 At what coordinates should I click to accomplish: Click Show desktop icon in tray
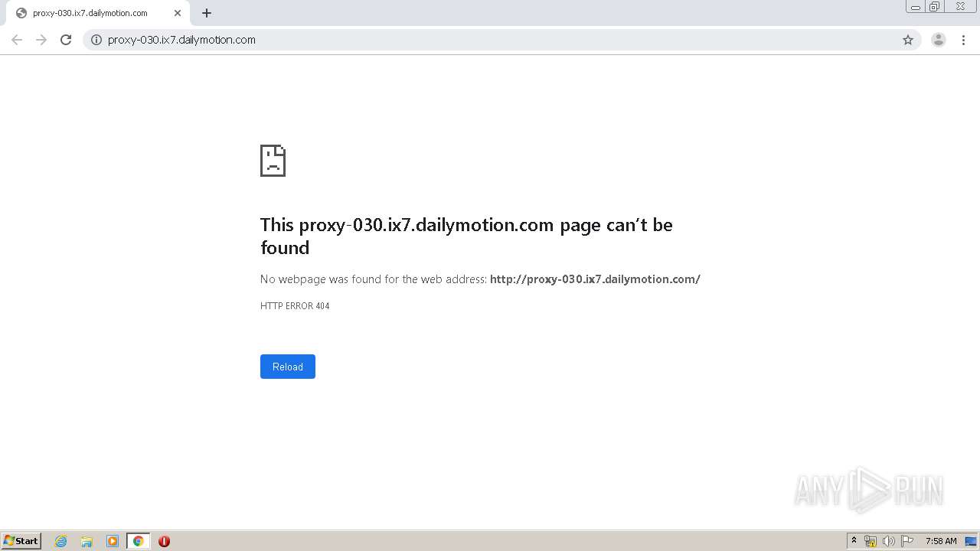[x=971, y=541]
